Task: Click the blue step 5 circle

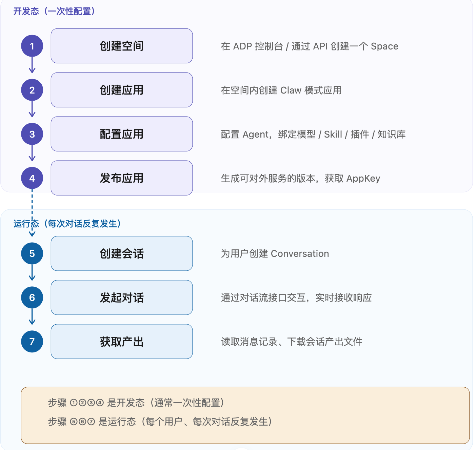Action: [32, 253]
